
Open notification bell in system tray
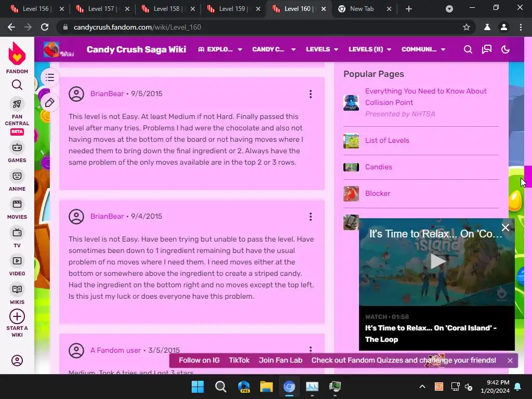pyautogui.click(x=518, y=387)
